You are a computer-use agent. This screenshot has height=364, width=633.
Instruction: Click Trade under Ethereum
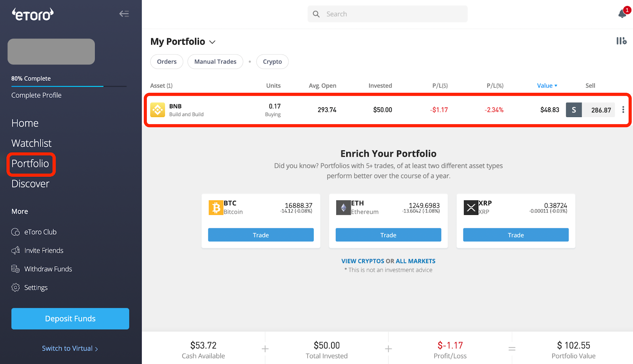click(x=388, y=235)
